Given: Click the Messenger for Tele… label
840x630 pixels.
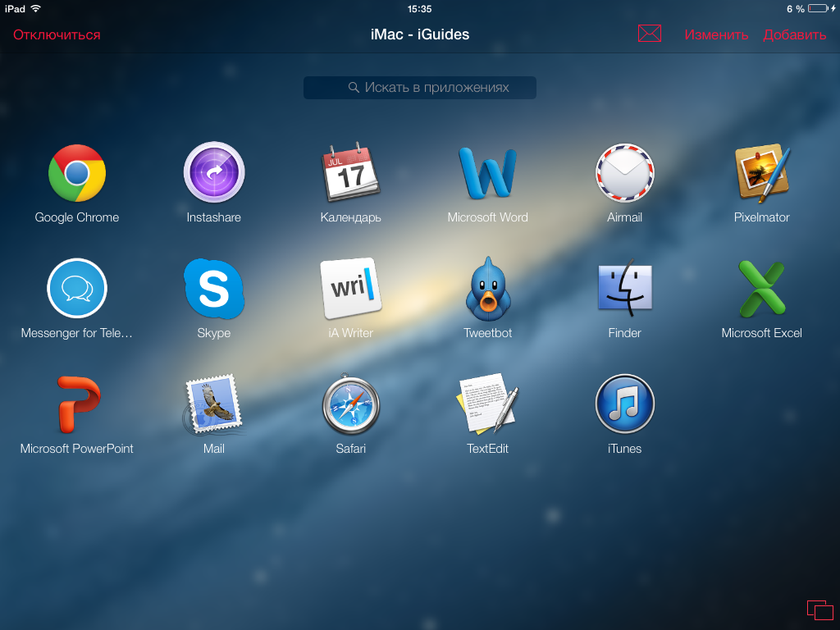Looking at the screenshot, I should pos(76,333).
